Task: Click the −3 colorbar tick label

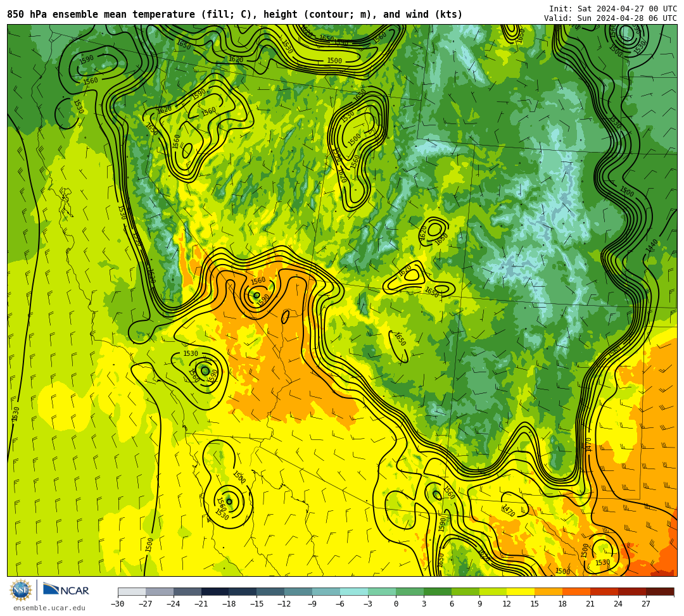Action: 368,604
